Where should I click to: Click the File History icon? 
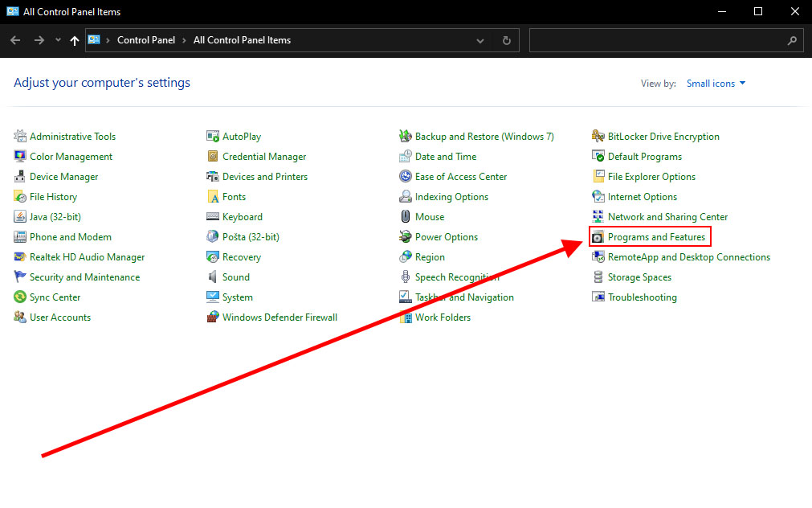20,197
